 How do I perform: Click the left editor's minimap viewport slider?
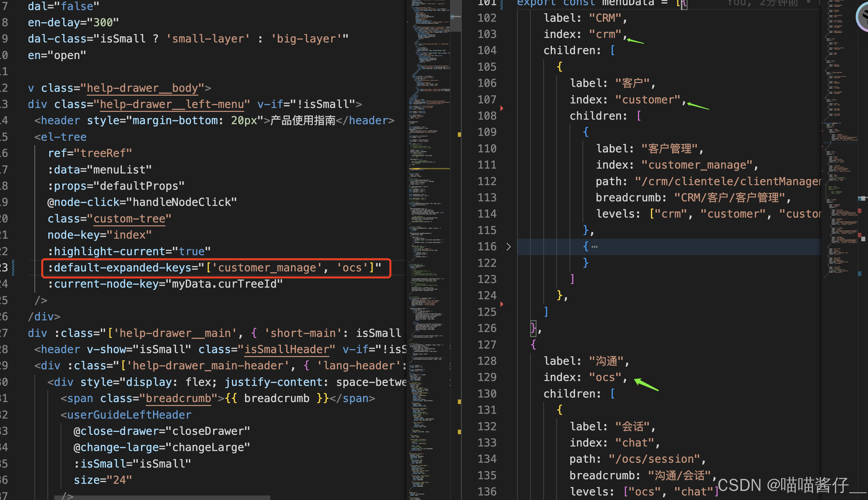(455, 16)
